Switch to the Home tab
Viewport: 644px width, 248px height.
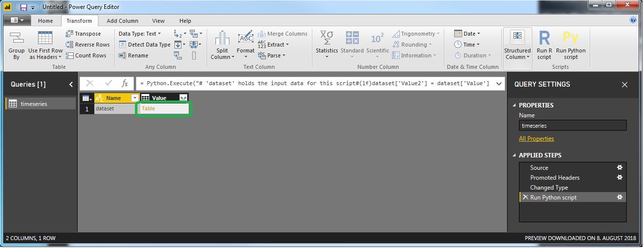(x=45, y=21)
